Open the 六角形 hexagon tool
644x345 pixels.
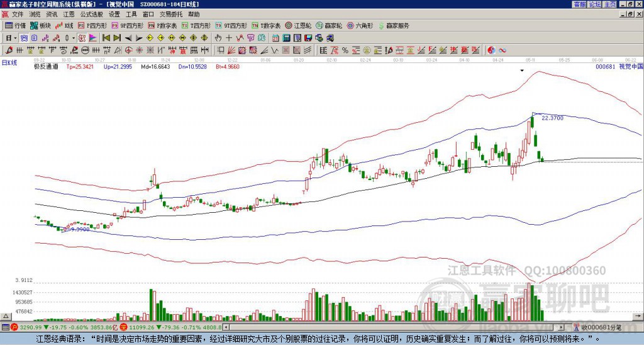(360, 26)
